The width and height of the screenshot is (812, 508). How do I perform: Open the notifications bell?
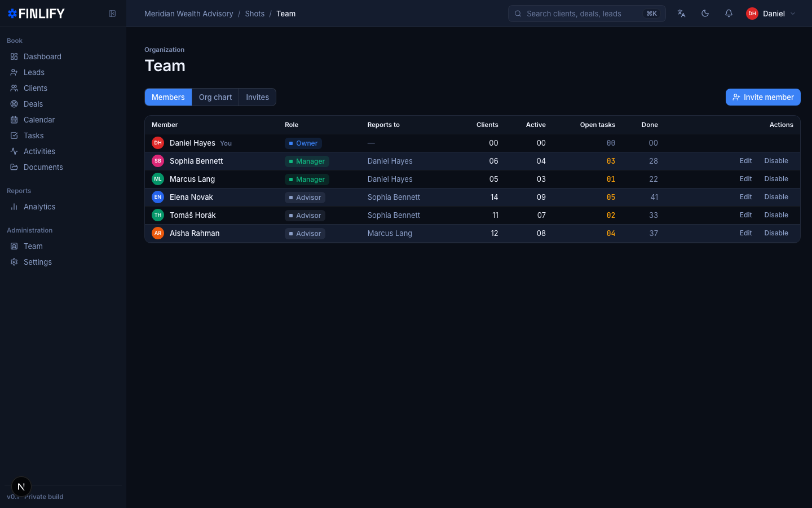click(x=729, y=14)
